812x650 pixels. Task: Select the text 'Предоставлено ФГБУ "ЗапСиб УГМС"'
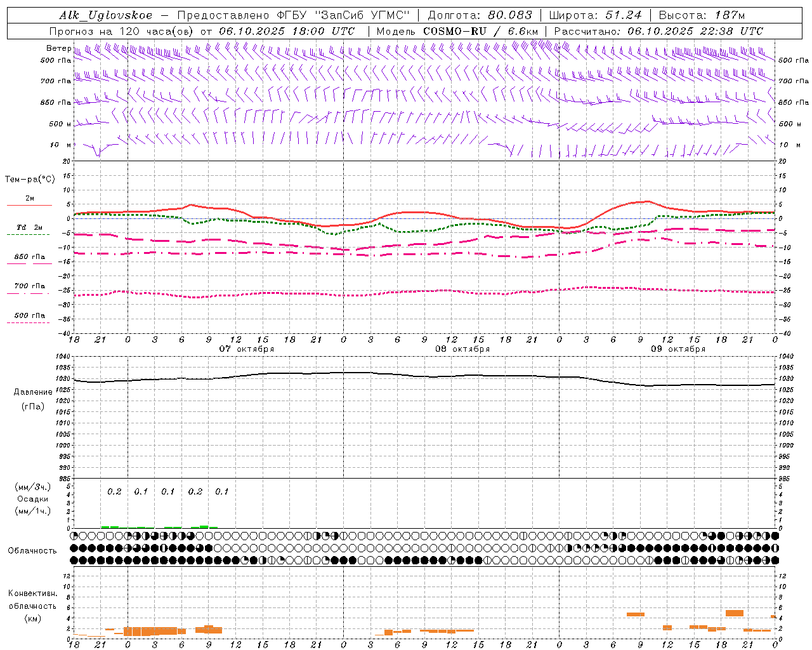click(x=294, y=16)
